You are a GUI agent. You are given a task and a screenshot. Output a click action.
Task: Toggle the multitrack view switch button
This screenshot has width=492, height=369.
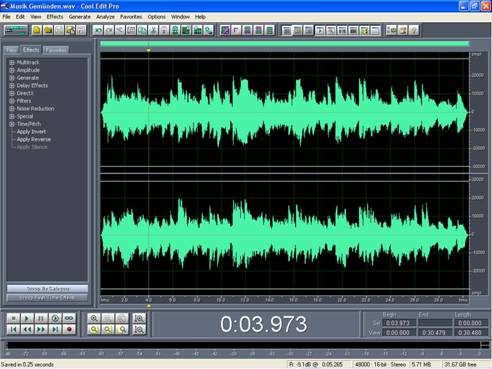pyautogui.click(x=16, y=30)
